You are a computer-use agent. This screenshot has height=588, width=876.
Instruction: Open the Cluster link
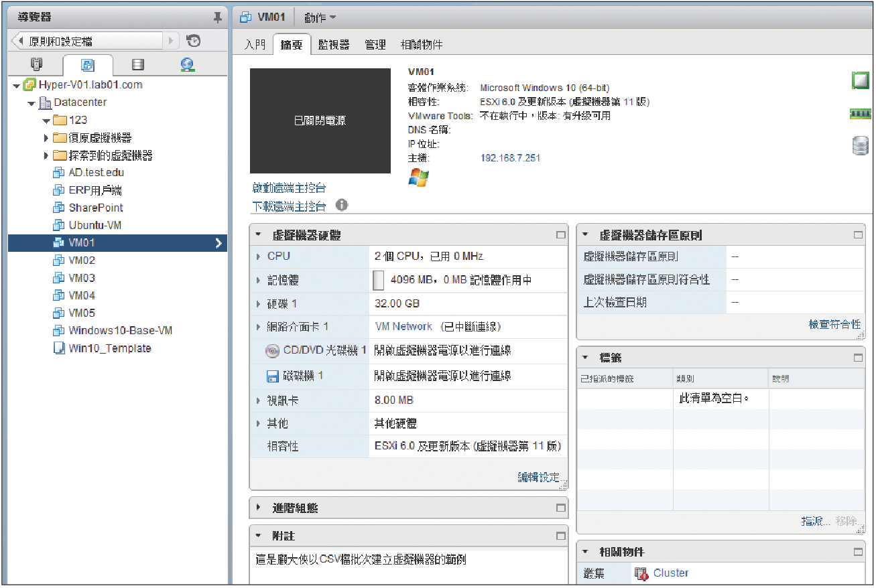pos(671,573)
